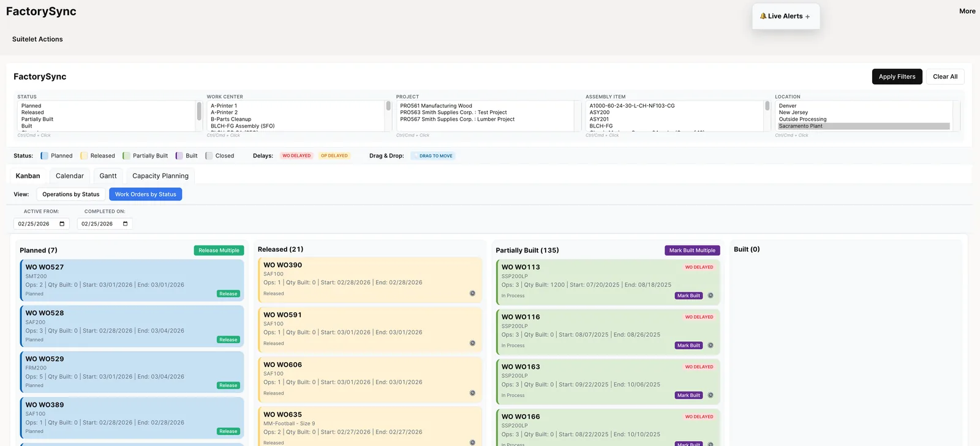980x446 pixels.
Task: Select B-Parts Cleanup work center
Action: [x=296, y=119]
